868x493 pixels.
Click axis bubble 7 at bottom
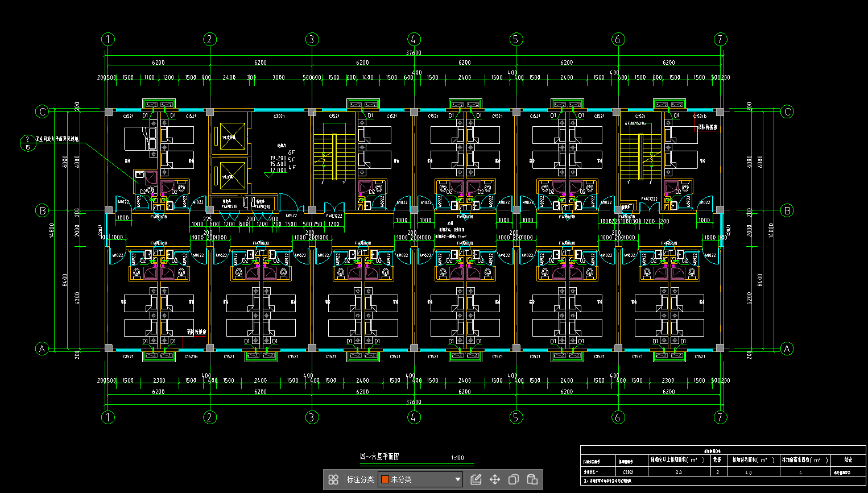720,417
